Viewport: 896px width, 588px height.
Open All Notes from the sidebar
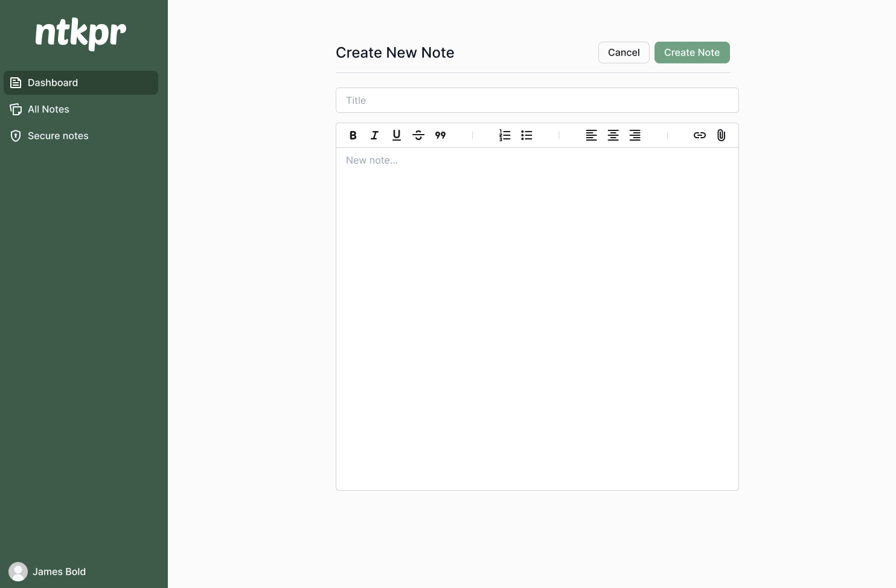pyautogui.click(x=48, y=109)
